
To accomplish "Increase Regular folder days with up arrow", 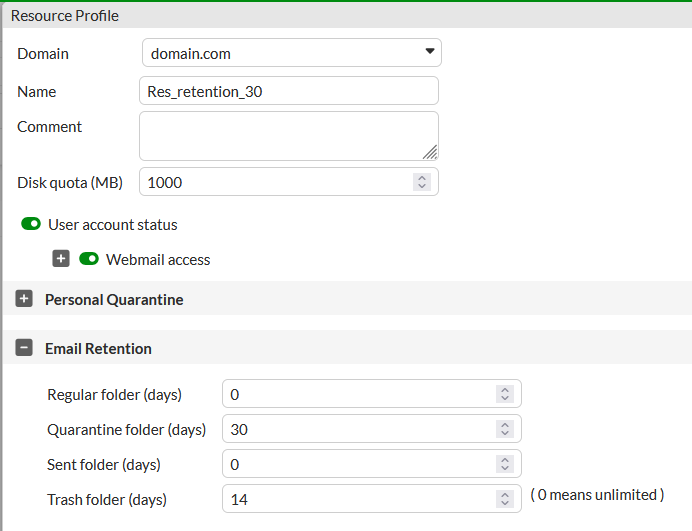I will 505,390.
